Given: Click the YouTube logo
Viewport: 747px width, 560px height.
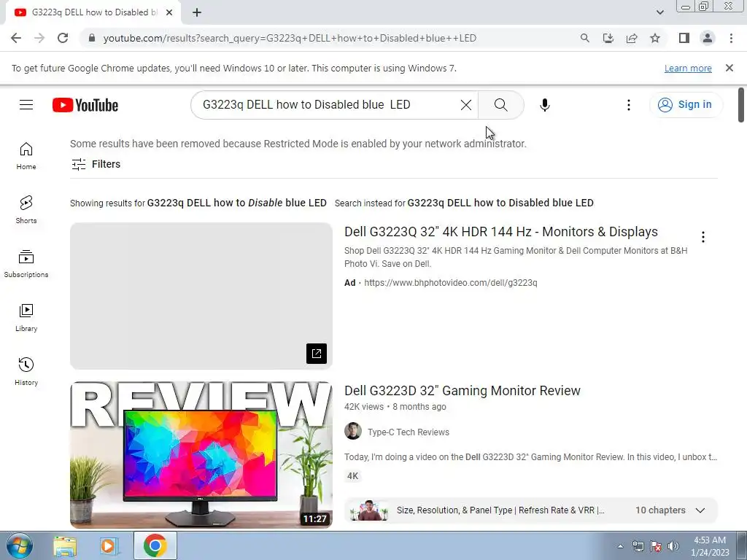Looking at the screenshot, I should 85,105.
